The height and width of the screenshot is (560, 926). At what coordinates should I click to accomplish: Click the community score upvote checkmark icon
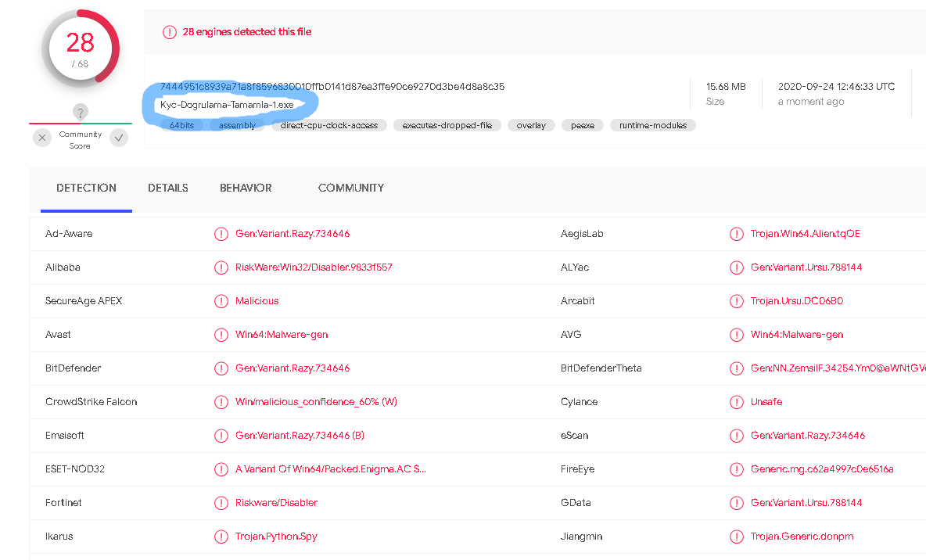click(119, 138)
